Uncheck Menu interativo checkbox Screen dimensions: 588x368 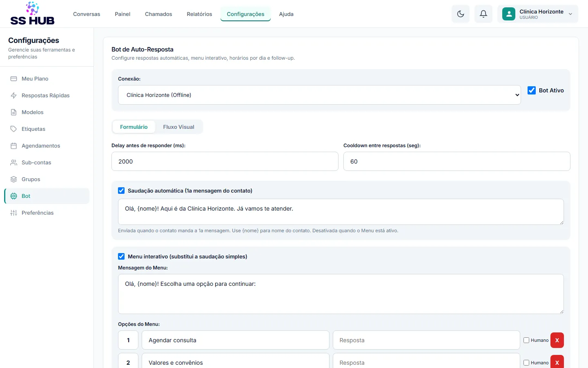(x=121, y=256)
